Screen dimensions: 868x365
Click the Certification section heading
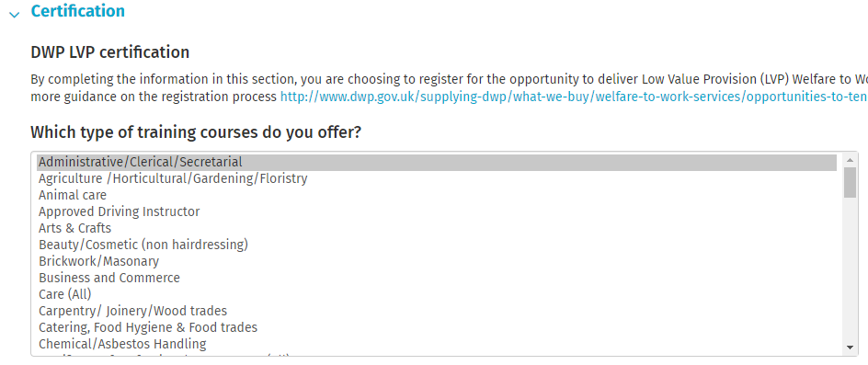point(77,10)
